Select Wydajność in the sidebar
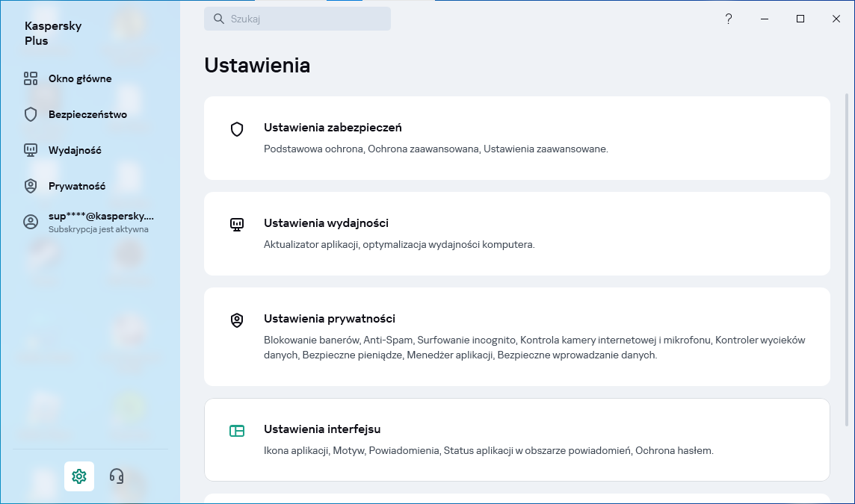This screenshot has width=855, height=504. pyautogui.click(x=75, y=150)
